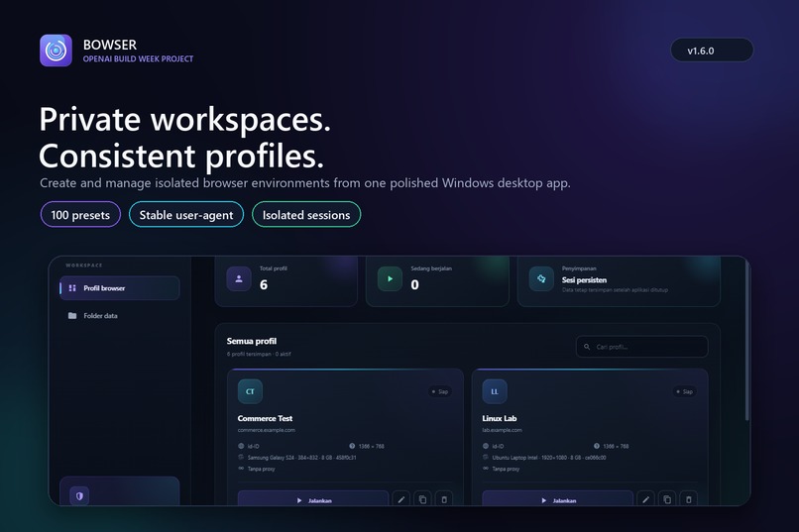
Task: Edit Commerce Test with pencil icon
Action: click(x=401, y=499)
